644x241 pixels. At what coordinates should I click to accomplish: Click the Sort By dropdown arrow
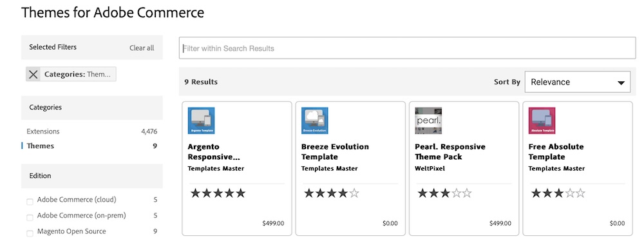(621, 82)
